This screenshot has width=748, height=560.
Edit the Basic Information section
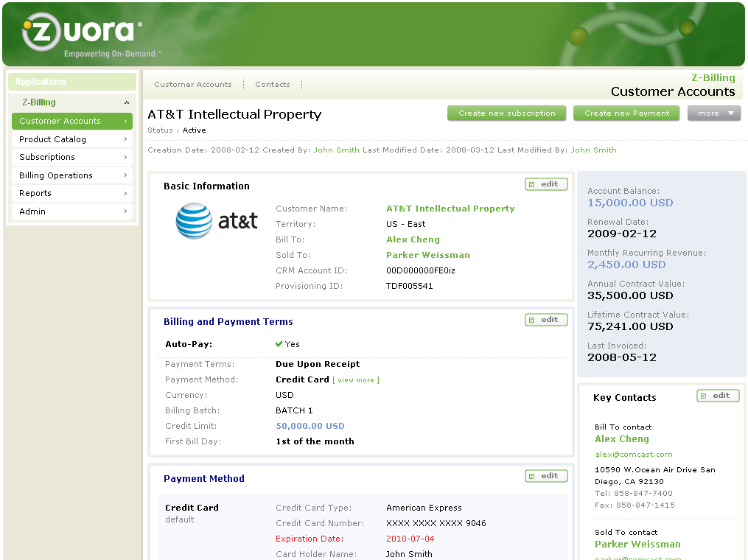546,184
